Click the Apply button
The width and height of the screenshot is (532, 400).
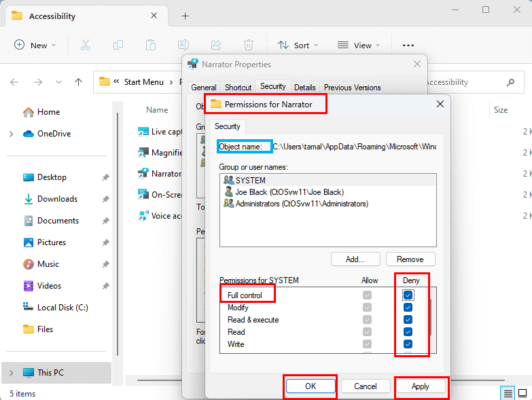coord(420,386)
